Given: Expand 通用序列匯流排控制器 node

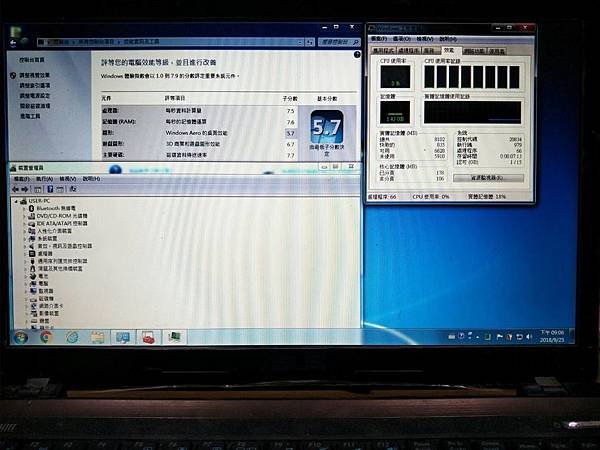Looking at the screenshot, I should point(25,261).
